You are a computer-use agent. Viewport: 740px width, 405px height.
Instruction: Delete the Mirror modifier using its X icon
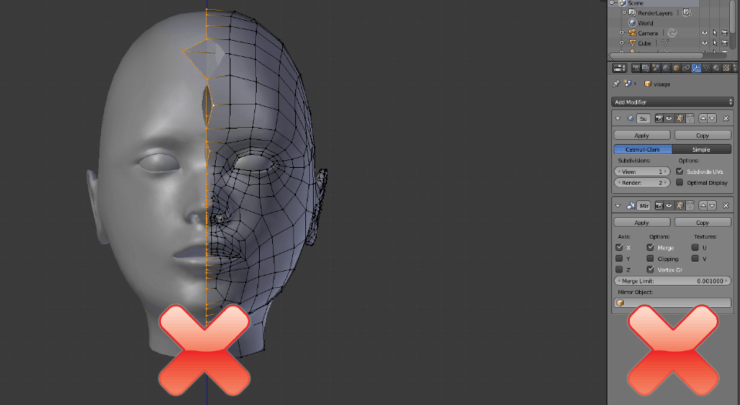click(725, 206)
